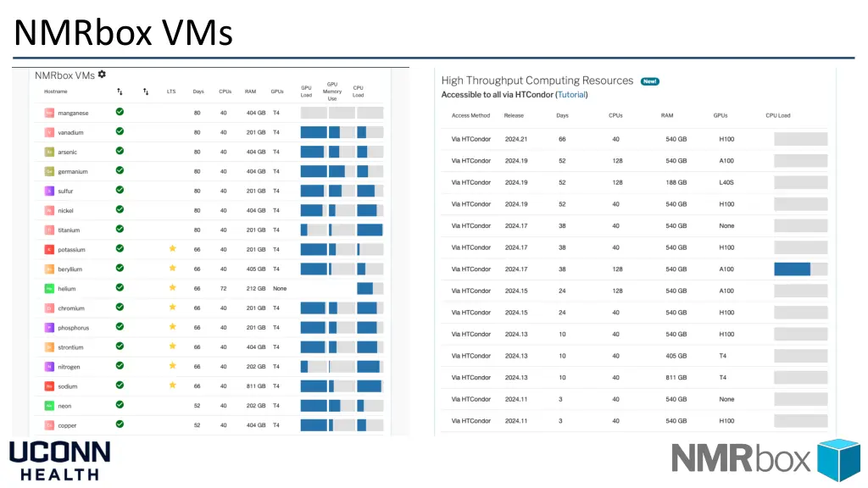Click the 212 GB RAM value for helium

pyautogui.click(x=256, y=289)
